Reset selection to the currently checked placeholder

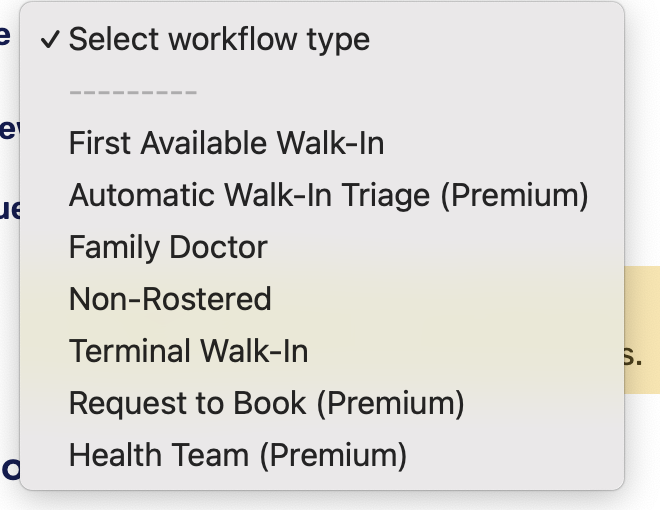point(219,40)
